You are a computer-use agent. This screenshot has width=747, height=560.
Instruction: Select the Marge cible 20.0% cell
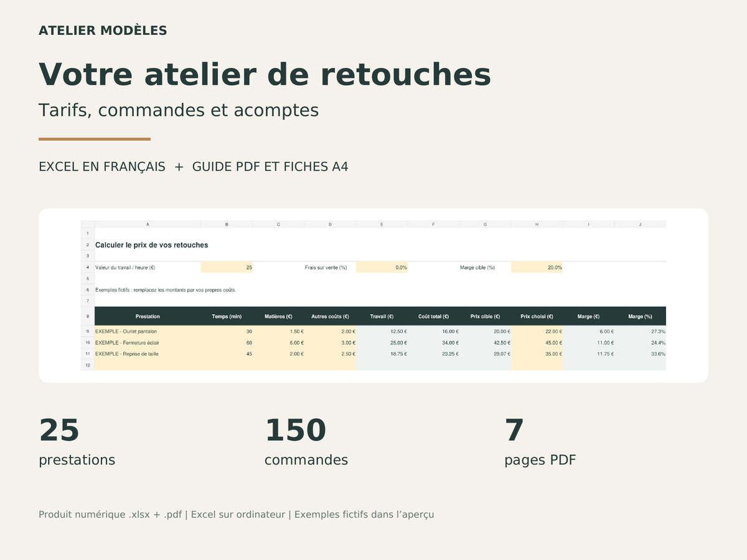tap(537, 268)
